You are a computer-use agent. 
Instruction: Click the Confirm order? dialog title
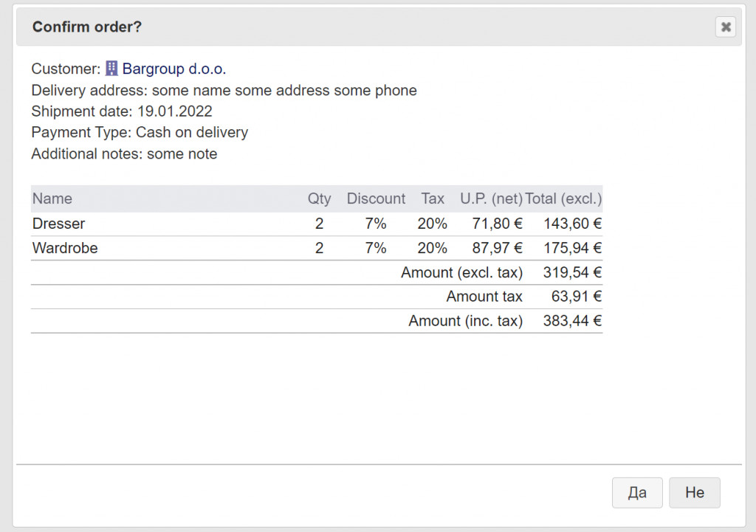point(87,27)
